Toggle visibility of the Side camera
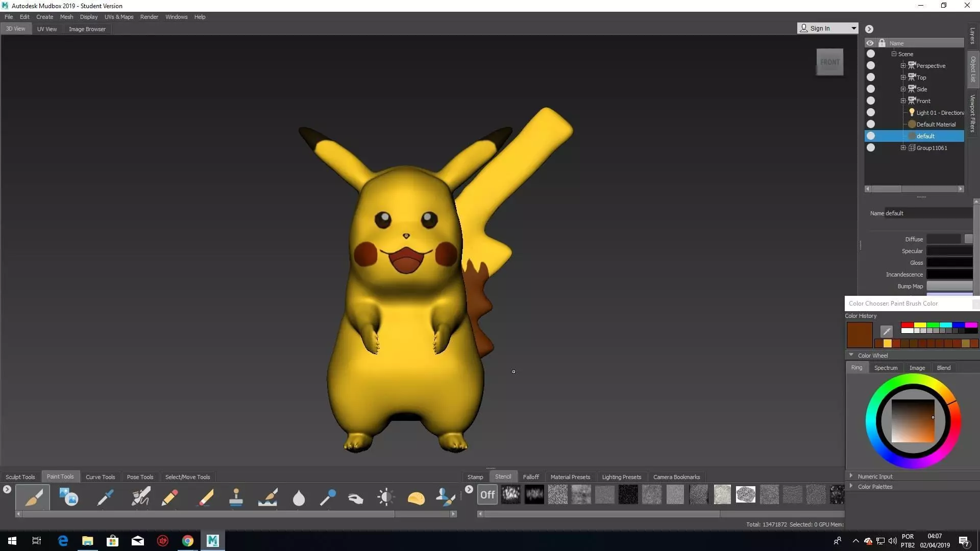The height and width of the screenshot is (551, 980). tap(871, 89)
